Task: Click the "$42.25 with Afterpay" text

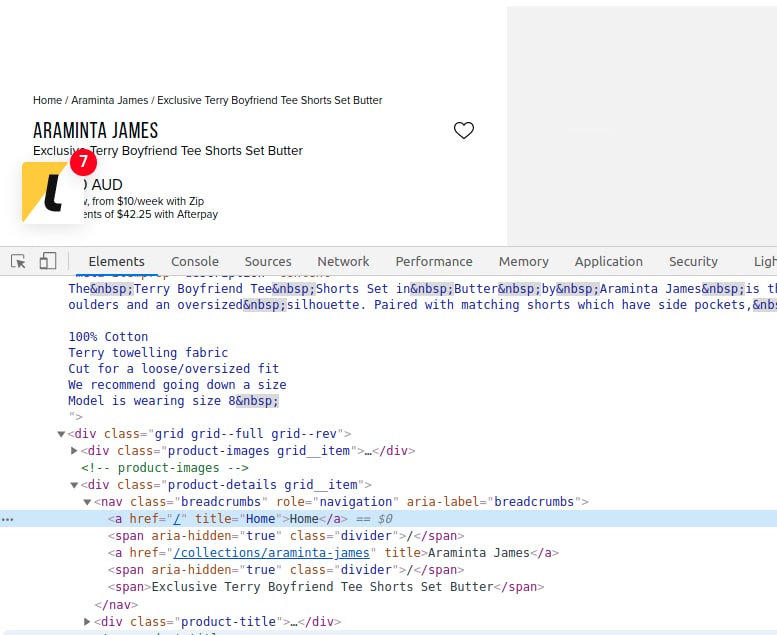Action: pyautogui.click(x=167, y=214)
